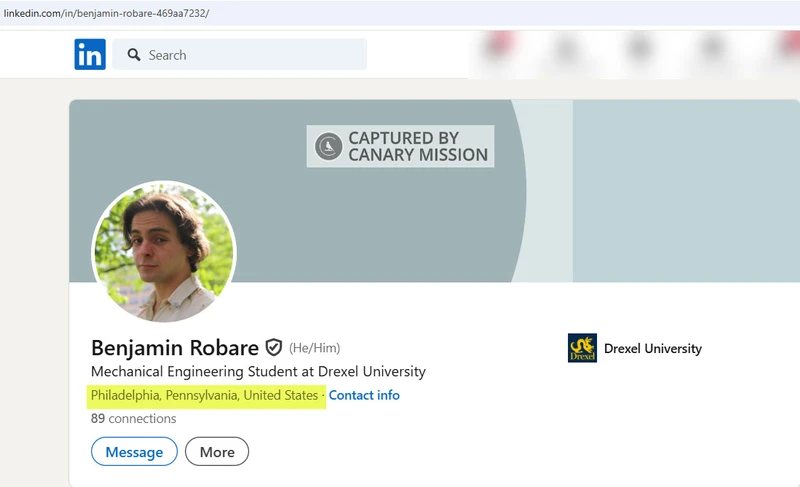Click the Drexel University dragon logo
The height and width of the screenshot is (487, 800).
(x=582, y=348)
